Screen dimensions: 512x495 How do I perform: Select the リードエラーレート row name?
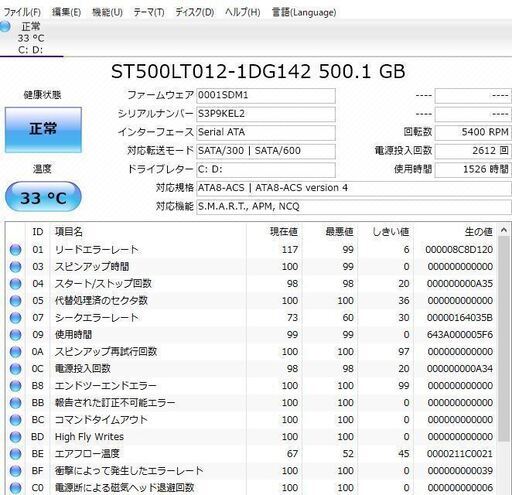(96, 250)
